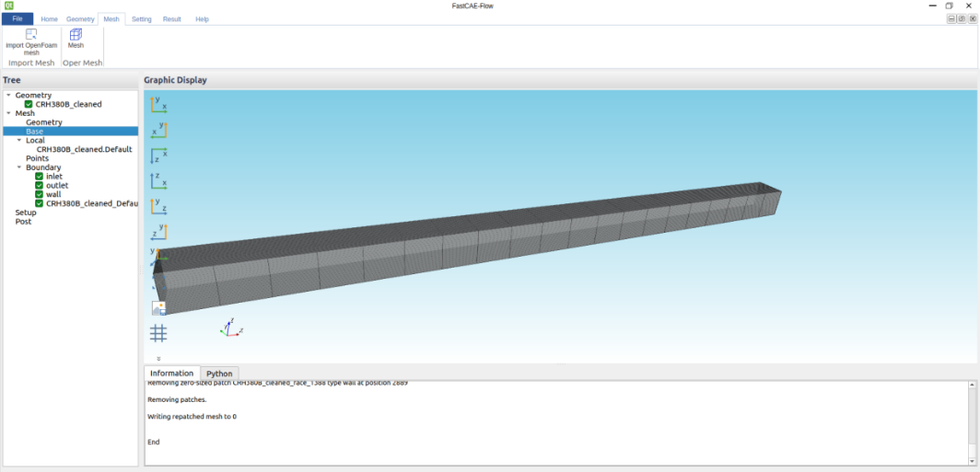Select the Points tree item
Viewport: 980px width, 472px height.
[38, 158]
